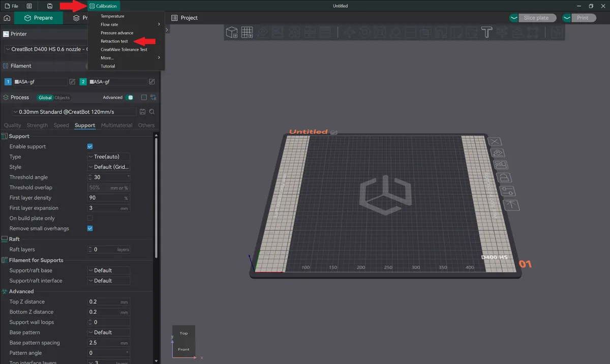Image resolution: width=610 pixels, height=364 pixels.
Task: Open Print button dropdown arrow
Action: [566, 18]
